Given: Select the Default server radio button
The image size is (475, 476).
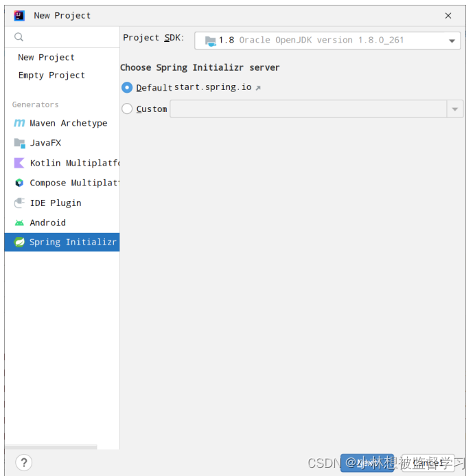Looking at the screenshot, I should (x=127, y=88).
